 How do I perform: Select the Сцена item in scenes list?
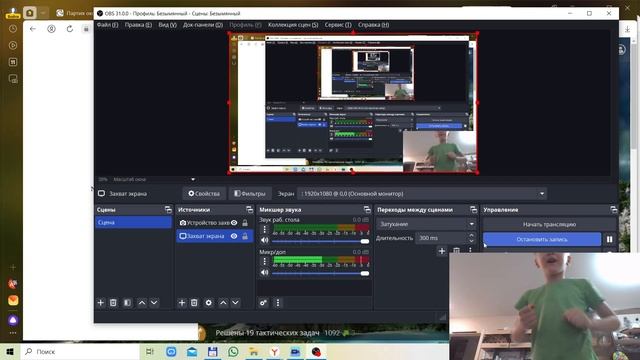pyautogui.click(x=133, y=222)
